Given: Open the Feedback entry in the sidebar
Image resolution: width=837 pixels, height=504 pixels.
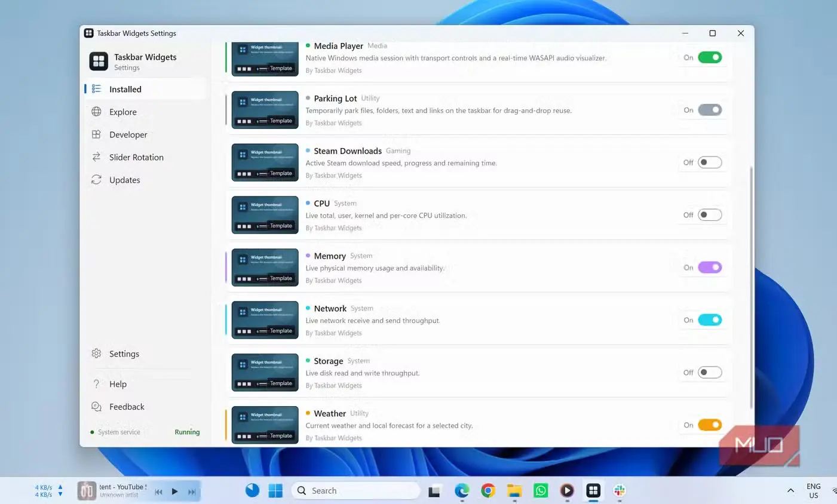Looking at the screenshot, I should (145, 407).
